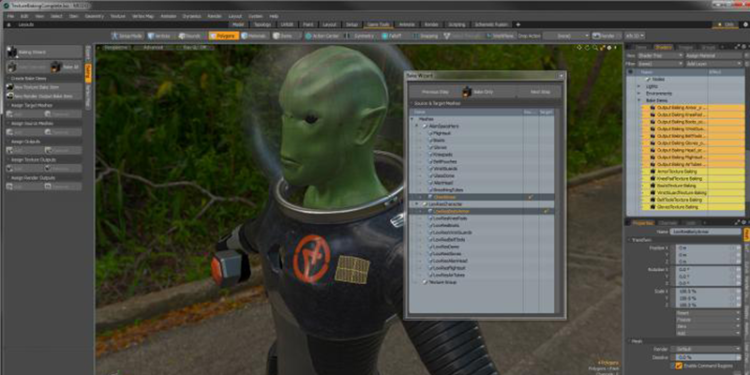
Task: Open the Drop Action dropdown
Action: (x=566, y=36)
